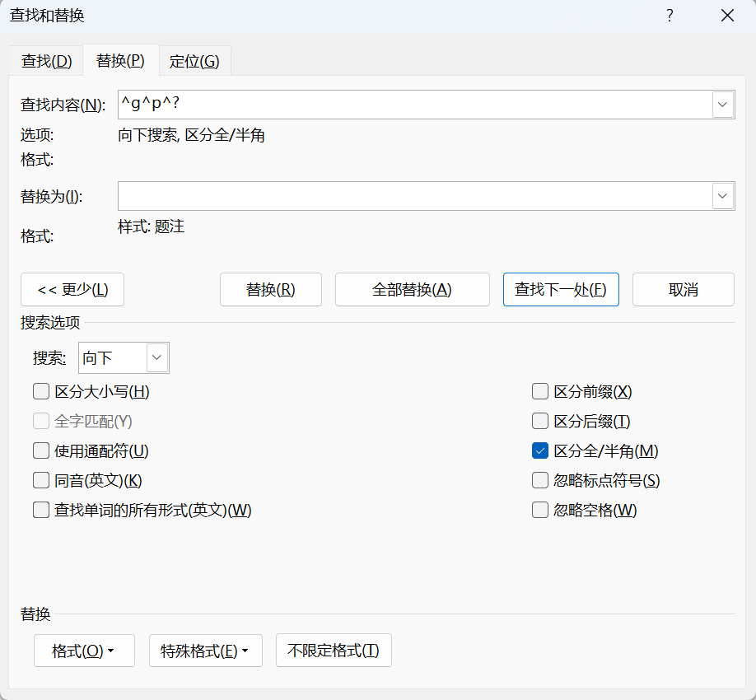Click the 取消 button
Viewport: 756px width, 700px height.
[x=684, y=289]
